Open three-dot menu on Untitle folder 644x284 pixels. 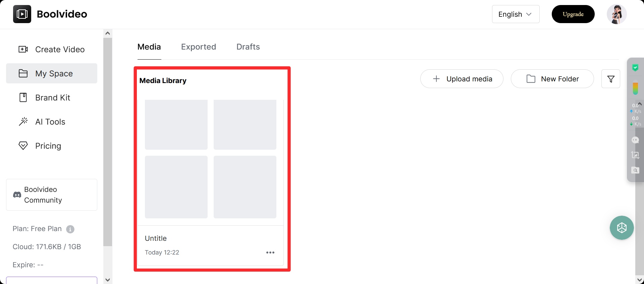[270, 253]
